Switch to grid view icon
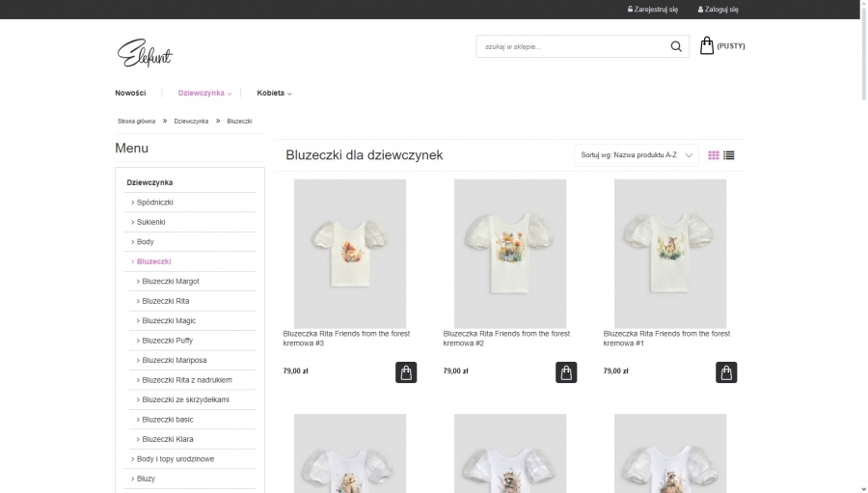Image resolution: width=868 pixels, height=493 pixels. click(x=714, y=155)
